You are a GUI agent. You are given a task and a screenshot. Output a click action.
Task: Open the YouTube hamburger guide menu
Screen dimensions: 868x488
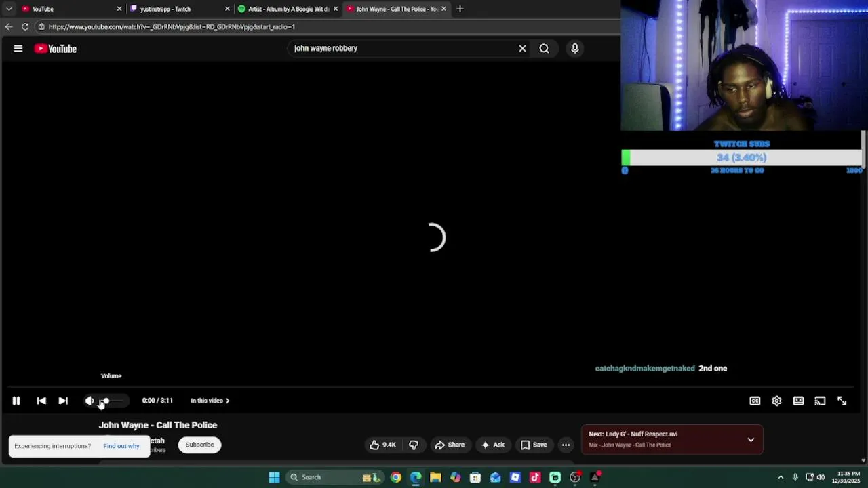(18, 49)
